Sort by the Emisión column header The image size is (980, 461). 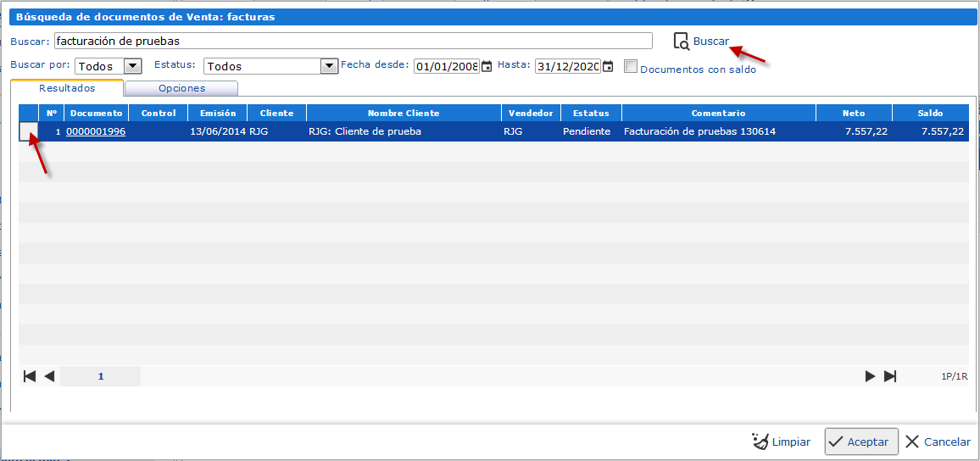(217, 113)
